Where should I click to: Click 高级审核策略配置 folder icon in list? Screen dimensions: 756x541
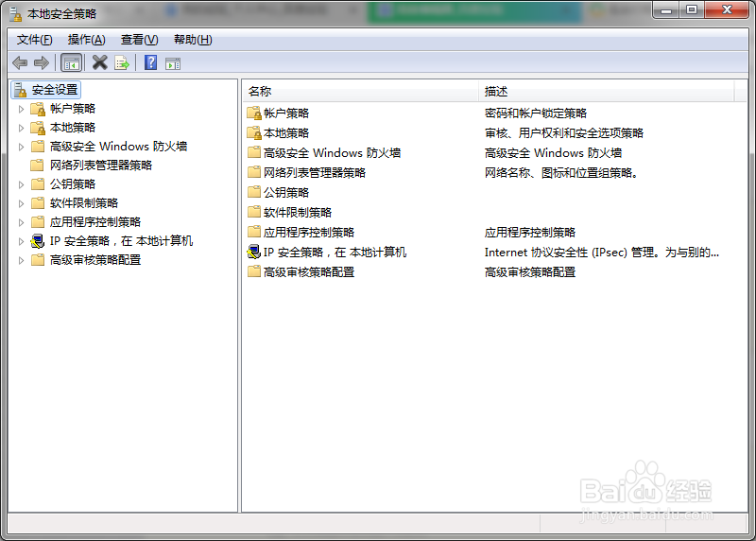(254, 271)
